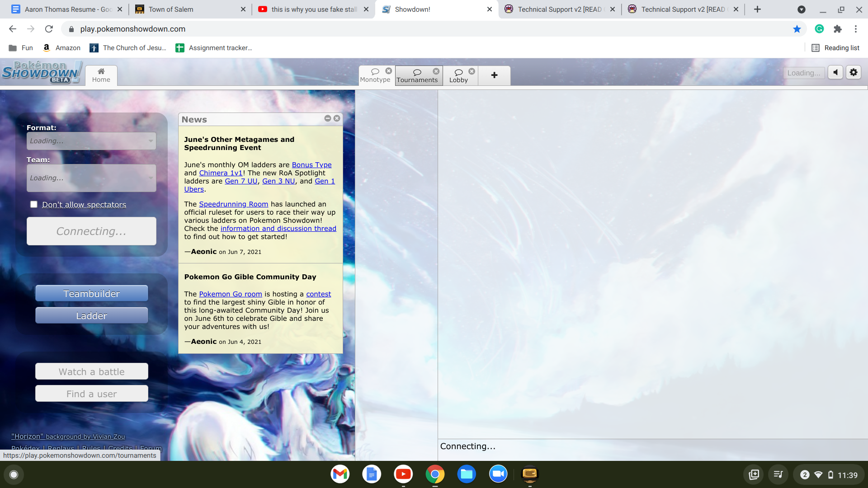Click the Pokémon Showdown logo
868x488 pixels.
42,72
